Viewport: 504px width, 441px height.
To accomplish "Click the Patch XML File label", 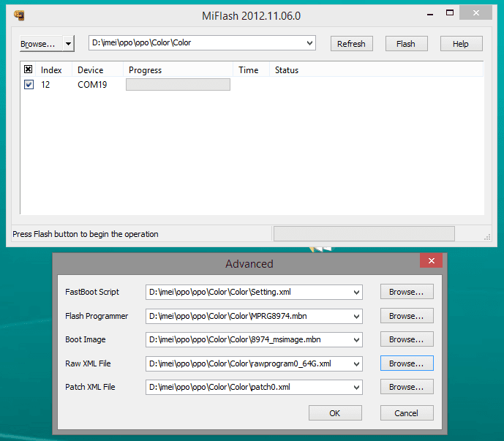I will (x=90, y=387).
